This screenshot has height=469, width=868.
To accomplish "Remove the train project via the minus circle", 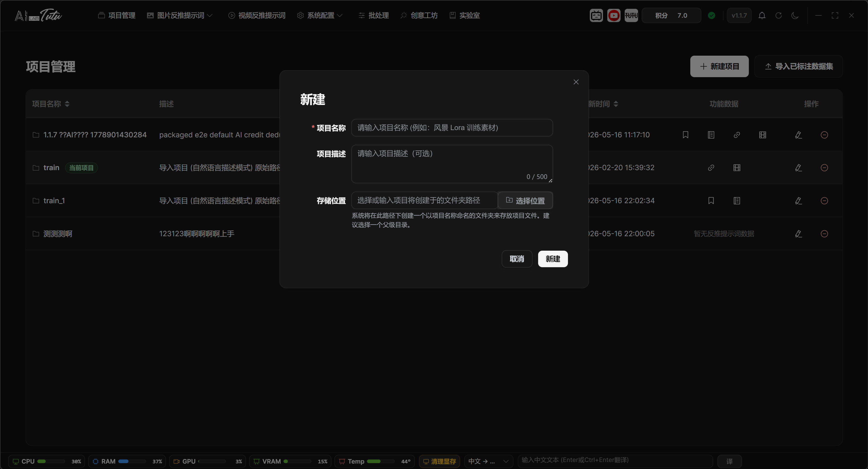I will 824,168.
